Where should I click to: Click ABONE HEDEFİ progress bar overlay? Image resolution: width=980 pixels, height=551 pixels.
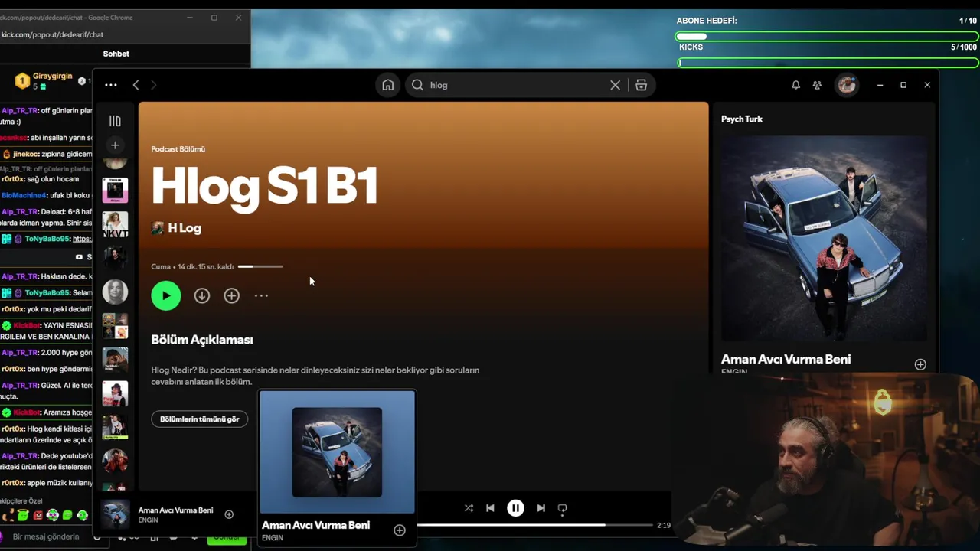[x=827, y=36]
